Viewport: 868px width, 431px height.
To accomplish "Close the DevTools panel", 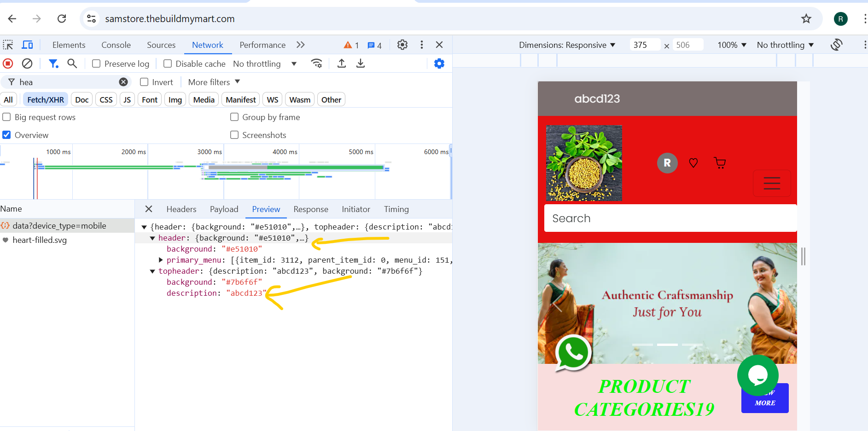I will (439, 45).
